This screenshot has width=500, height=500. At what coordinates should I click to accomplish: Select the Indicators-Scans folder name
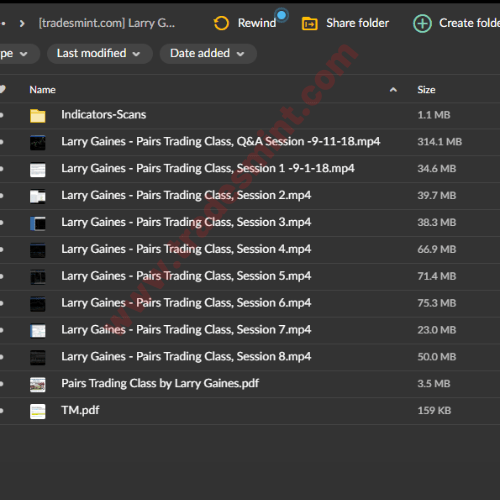[x=104, y=115]
